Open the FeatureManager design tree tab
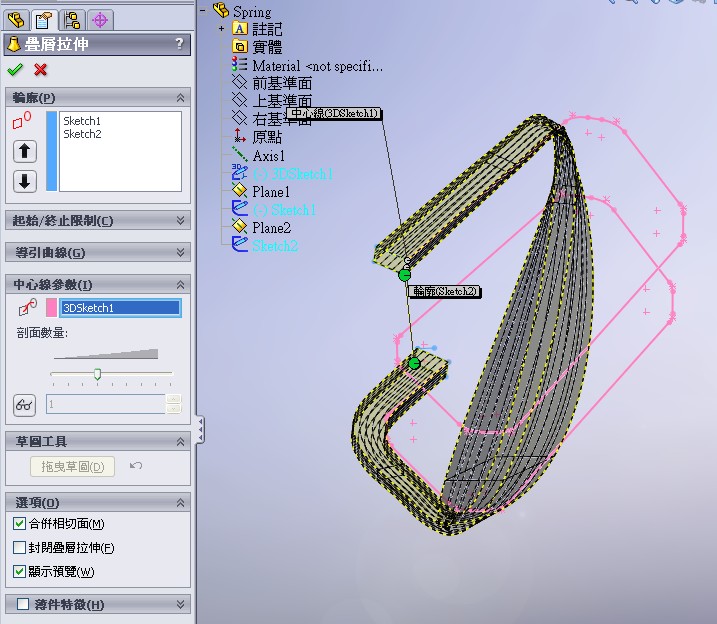Screen dimensions: 717x624 (x=16, y=20)
